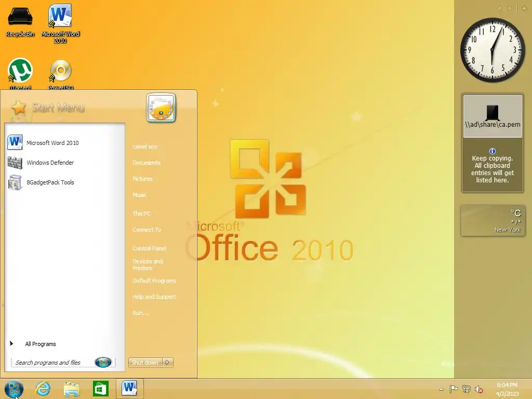Open Music from the Start Menu
The height and width of the screenshot is (399, 532).
[x=139, y=195]
